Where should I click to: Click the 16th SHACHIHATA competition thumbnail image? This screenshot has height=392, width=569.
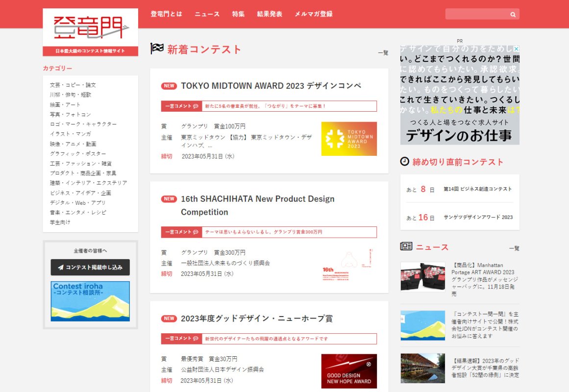pos(349,265)
